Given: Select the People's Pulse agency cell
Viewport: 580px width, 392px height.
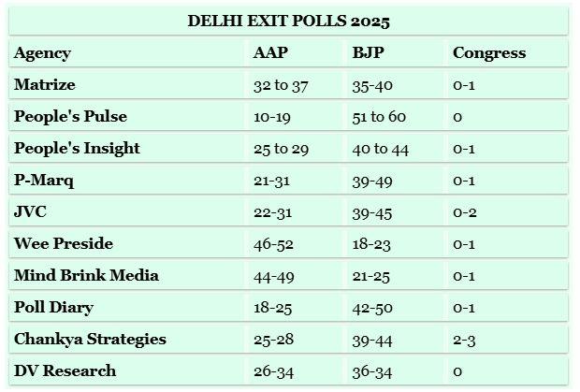Looking at the screenshot, I should coord(71,117).
